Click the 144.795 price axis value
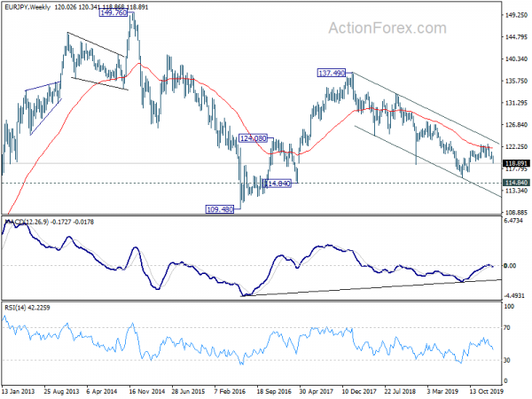Image resolution: width=532 pixels, height=399 pixels. [516, 37]
